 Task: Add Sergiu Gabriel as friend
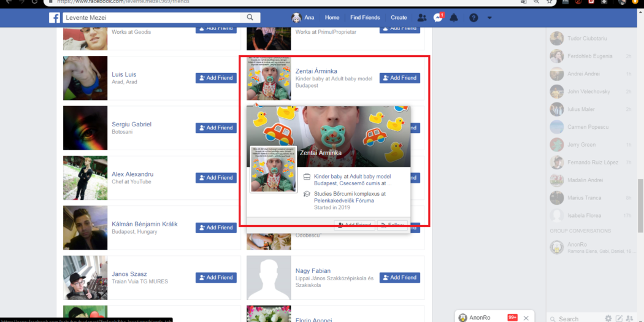click(216, 128)
